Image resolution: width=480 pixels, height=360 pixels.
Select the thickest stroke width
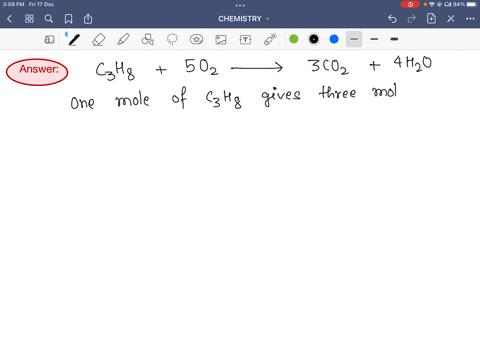coord(394,39)
